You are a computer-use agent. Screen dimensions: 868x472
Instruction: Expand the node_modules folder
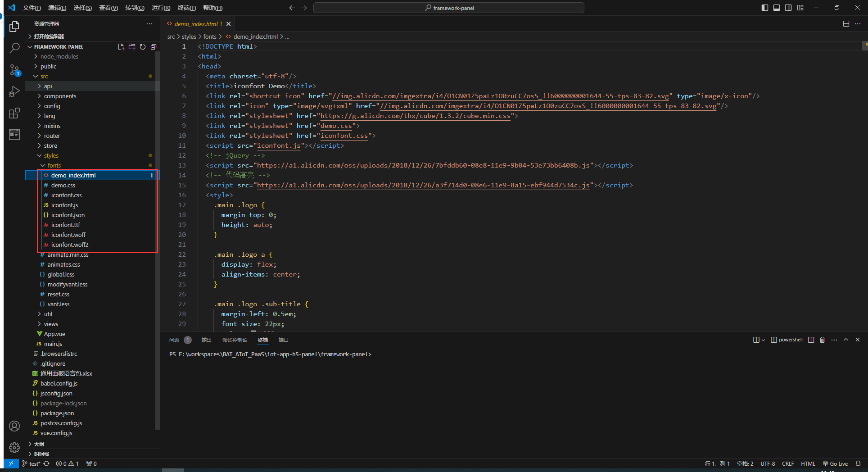[x=93, y=56]
